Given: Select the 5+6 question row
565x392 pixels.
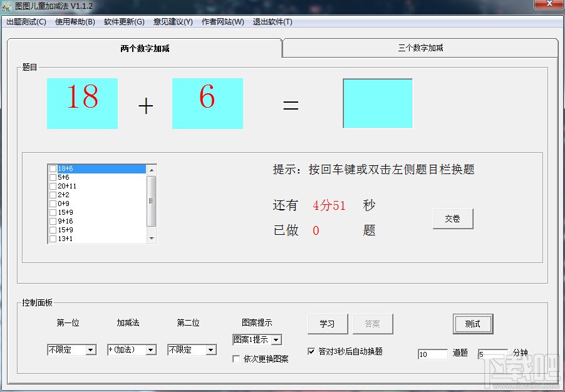Looking at the screenshot, I should pyautogui.click(x=97, y=177).
